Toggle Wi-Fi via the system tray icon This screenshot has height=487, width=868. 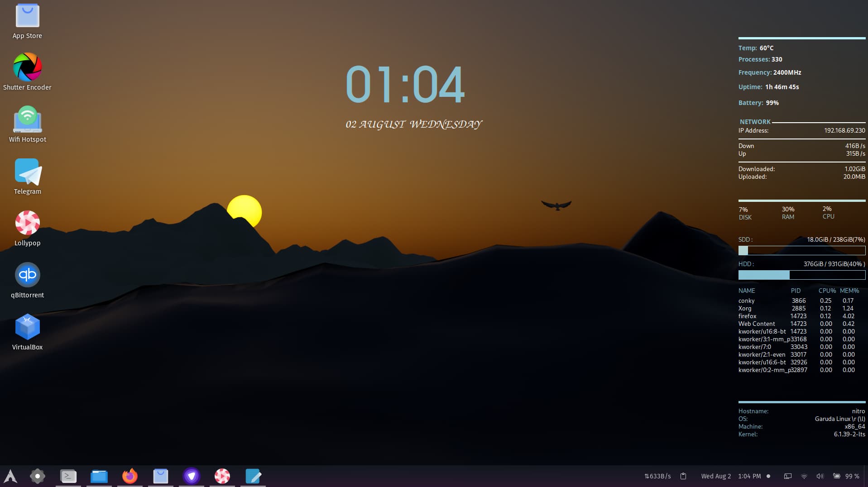click(x=804, y=476)
